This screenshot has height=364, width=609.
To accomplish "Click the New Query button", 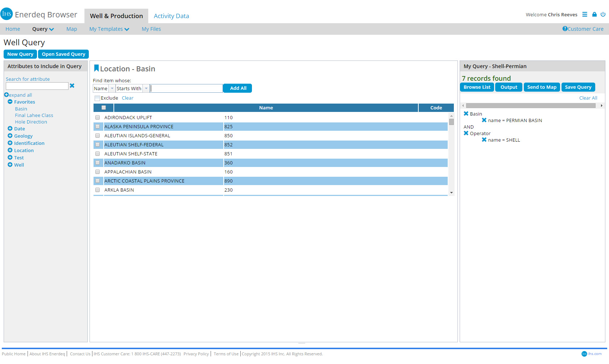I will point(20,54).
